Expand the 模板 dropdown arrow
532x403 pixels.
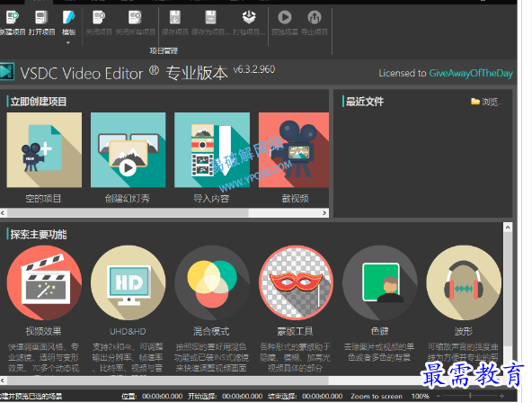(x=68, y=43)
